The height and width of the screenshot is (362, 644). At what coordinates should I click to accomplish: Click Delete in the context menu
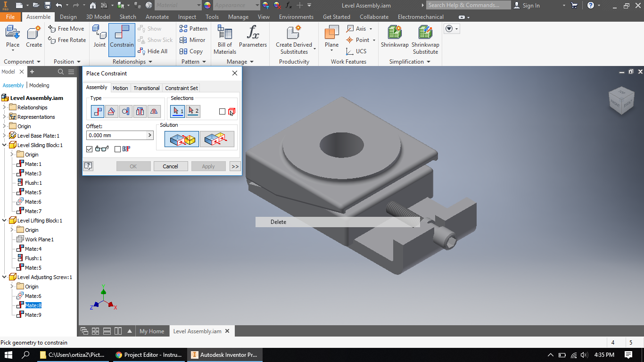[x=278, y=222]
